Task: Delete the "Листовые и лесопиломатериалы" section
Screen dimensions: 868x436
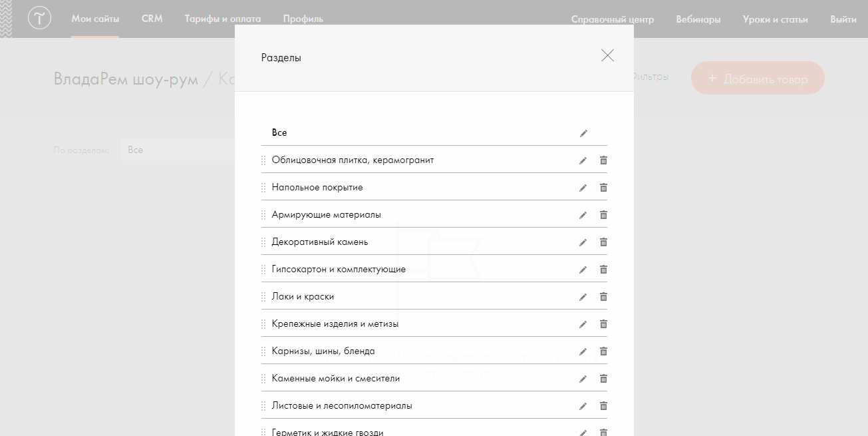Action: click(x=603, y=406)
